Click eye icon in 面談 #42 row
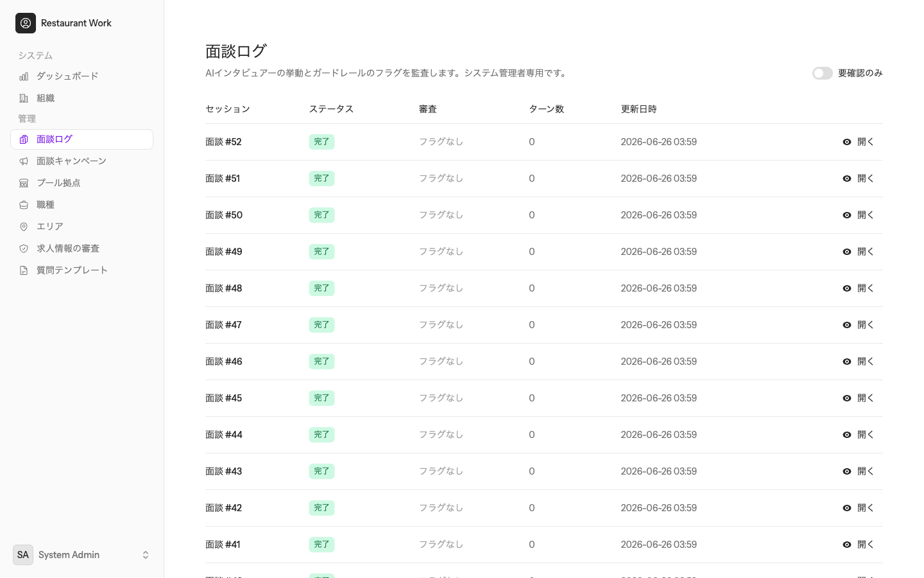This screenshot has width=924, height=578. 847,508
